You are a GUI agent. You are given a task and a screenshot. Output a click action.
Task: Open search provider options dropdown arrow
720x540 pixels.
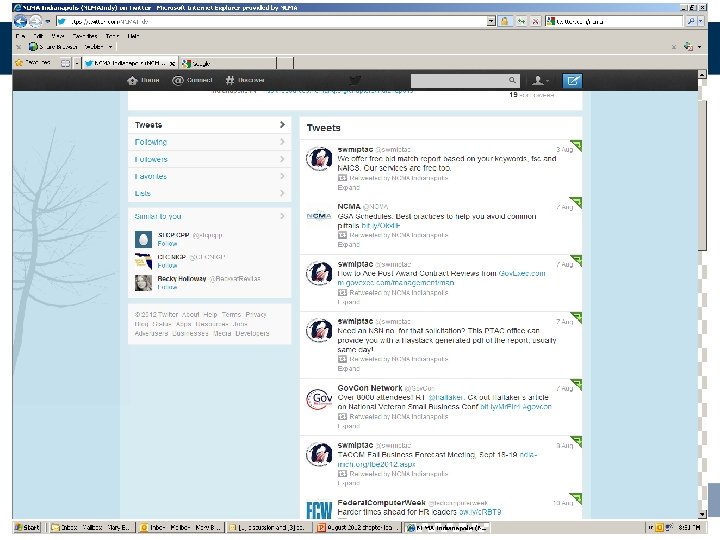click(x=701, y=22)
